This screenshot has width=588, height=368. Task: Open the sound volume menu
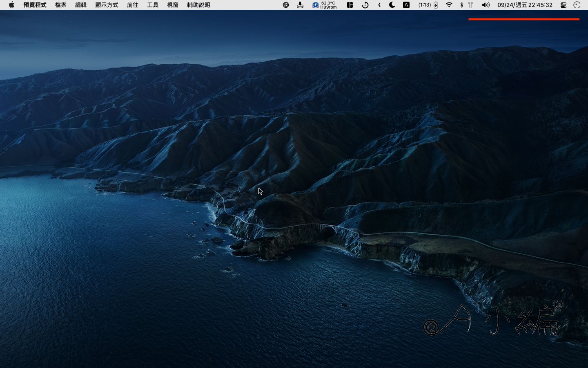(486, 5)
